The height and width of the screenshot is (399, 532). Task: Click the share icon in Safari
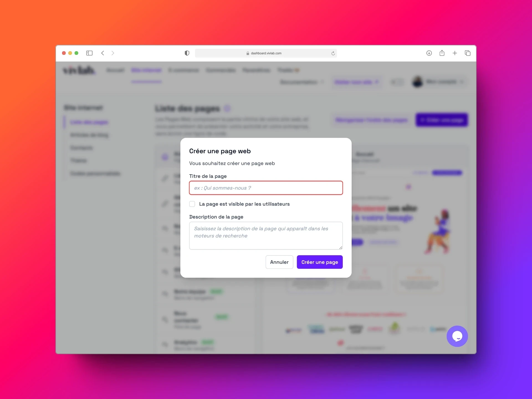pyautogui.click(x=442, y=53)
